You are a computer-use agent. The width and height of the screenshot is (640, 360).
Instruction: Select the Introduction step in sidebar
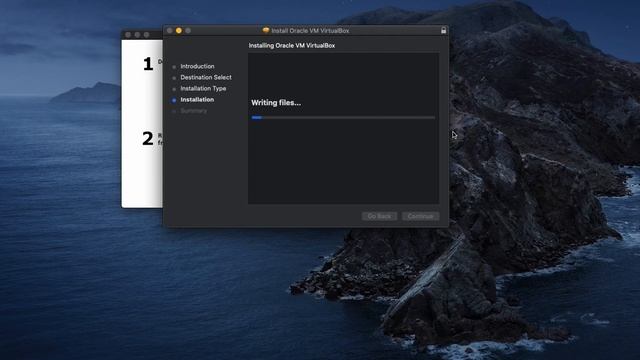click(197, 66)
